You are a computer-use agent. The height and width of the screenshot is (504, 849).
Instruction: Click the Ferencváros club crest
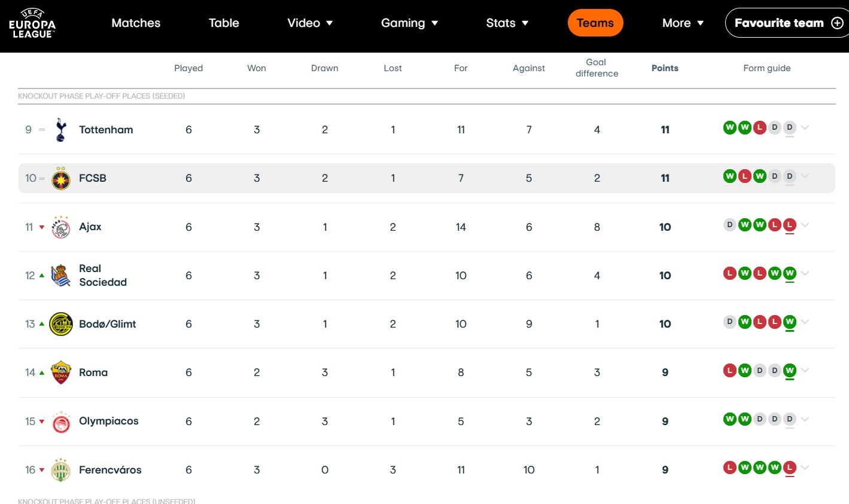pos(60,470)
